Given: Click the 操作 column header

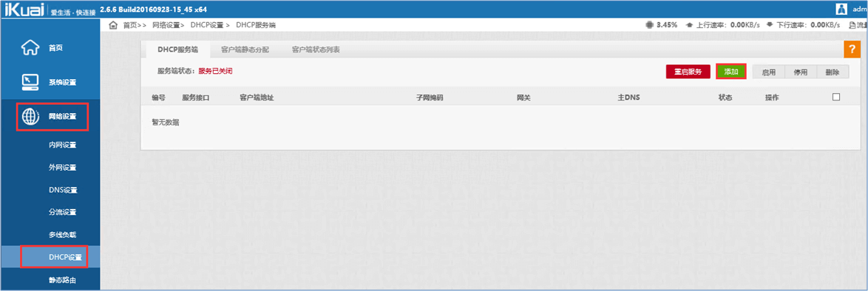Looking at the screenshot, I should pos(772,97).
